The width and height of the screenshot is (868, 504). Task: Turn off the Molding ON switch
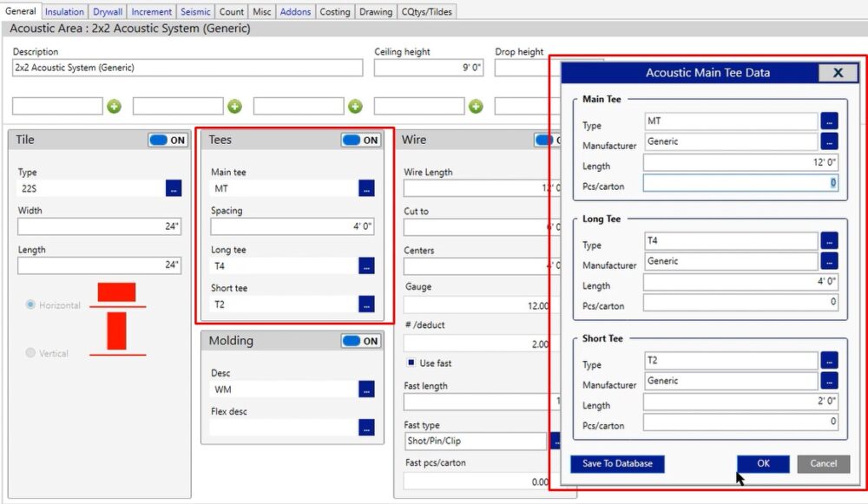pyautogui.click(x=361, y=341)
